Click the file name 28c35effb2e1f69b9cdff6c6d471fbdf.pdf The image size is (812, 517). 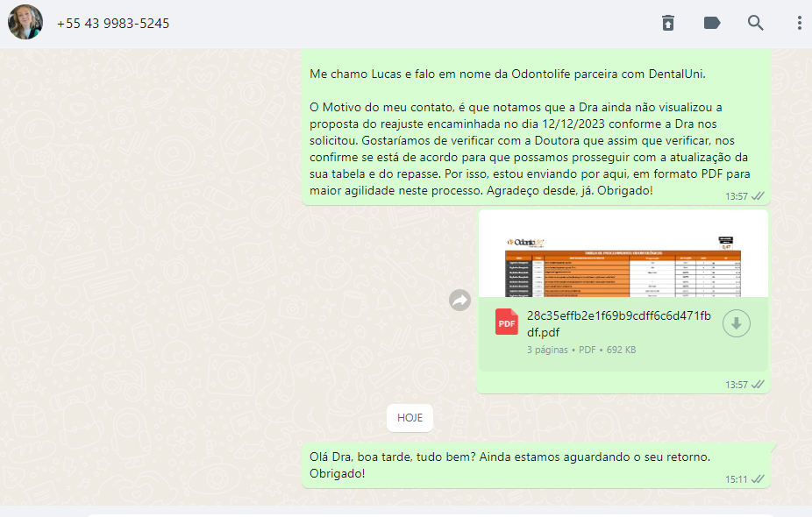click(619, 324)
